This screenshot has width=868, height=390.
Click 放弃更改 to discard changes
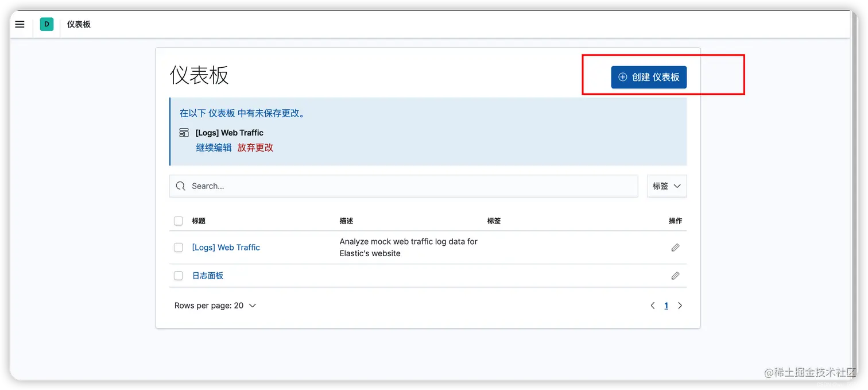point(255,148)
